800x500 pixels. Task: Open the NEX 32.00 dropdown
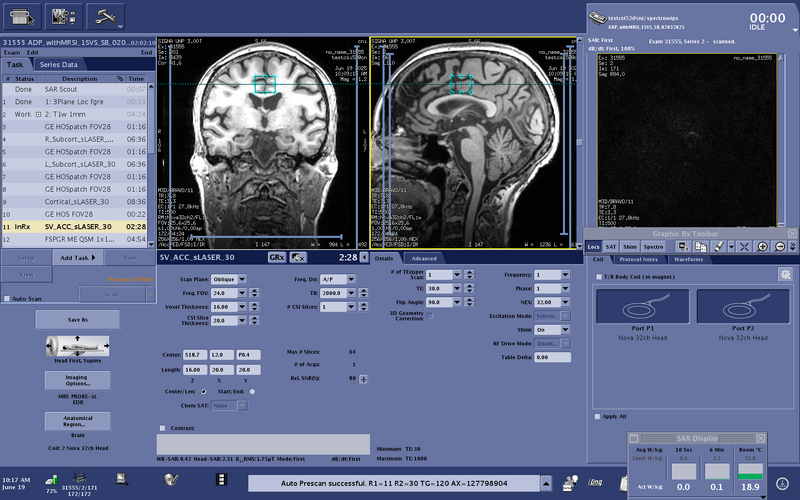[565, 302]
